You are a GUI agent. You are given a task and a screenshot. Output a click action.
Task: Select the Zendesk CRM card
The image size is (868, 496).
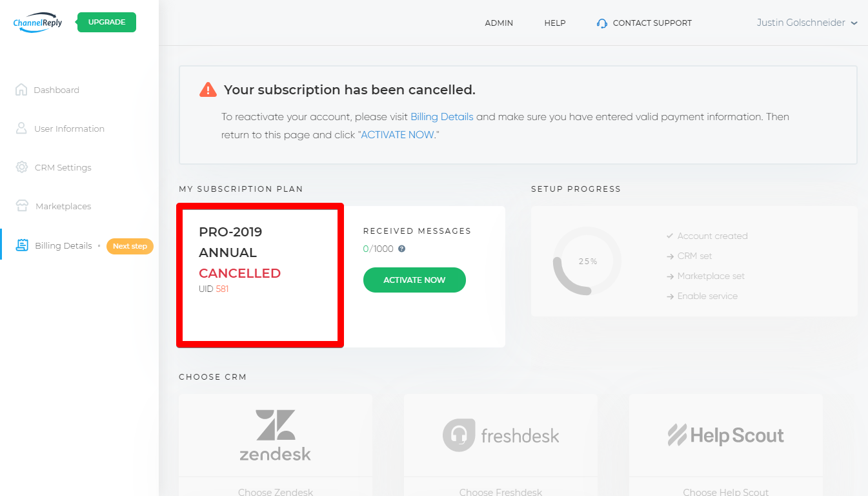(x=276, y=445)
